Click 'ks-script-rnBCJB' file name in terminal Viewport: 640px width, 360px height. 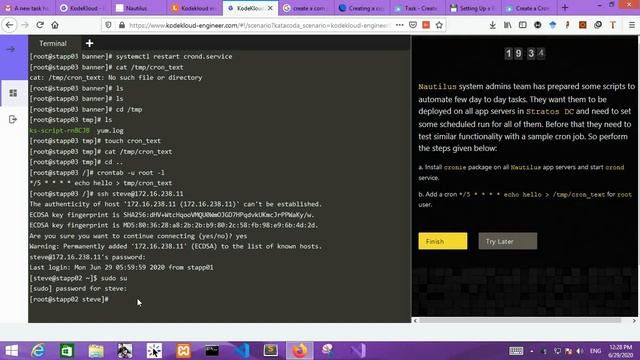[x=60, y=130]
